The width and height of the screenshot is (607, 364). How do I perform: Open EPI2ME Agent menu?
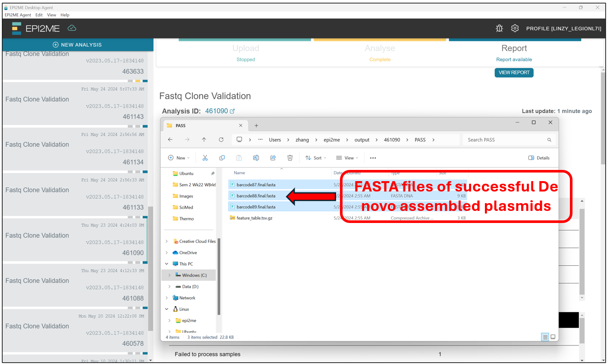pos(18,15)
